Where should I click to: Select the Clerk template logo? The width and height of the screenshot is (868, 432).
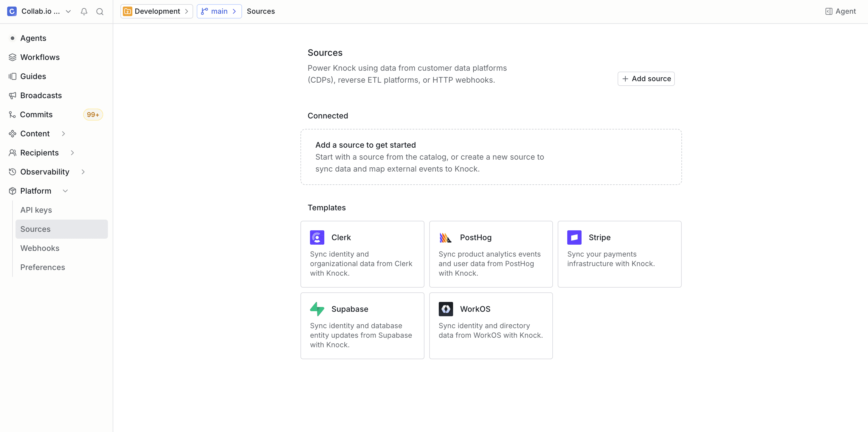[317, 237]
